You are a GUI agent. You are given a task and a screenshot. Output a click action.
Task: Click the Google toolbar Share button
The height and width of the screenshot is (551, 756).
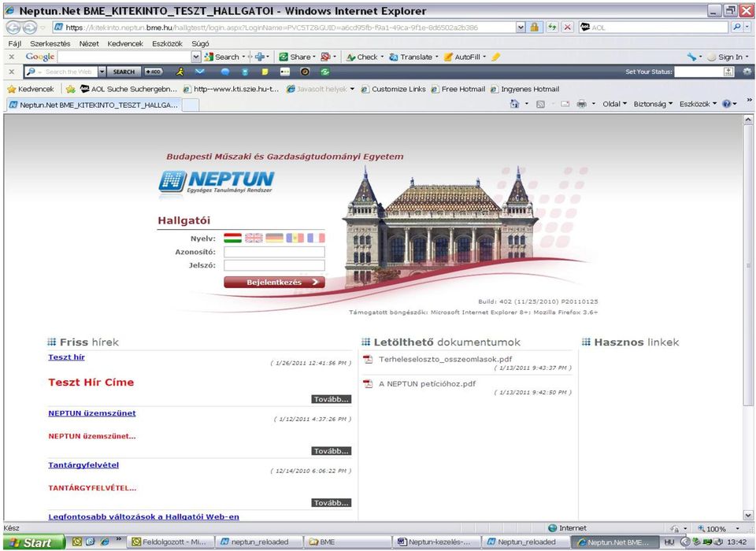pos(297,57)
